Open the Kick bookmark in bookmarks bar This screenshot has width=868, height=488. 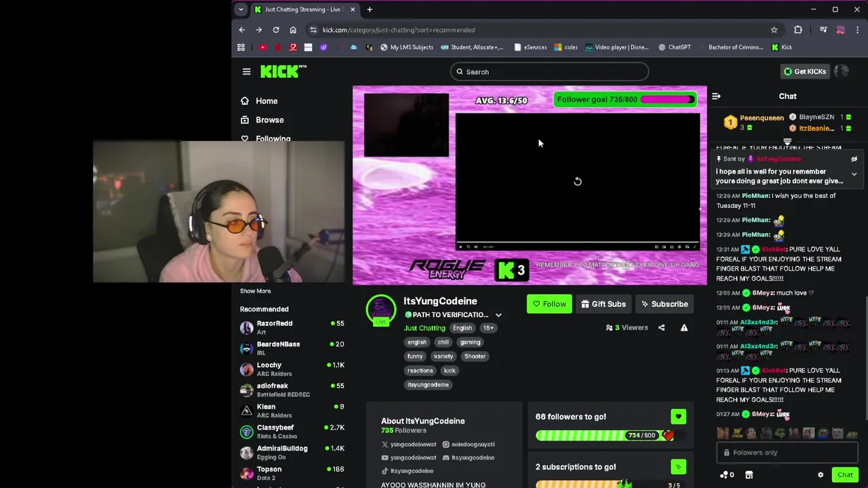(782, 47)
